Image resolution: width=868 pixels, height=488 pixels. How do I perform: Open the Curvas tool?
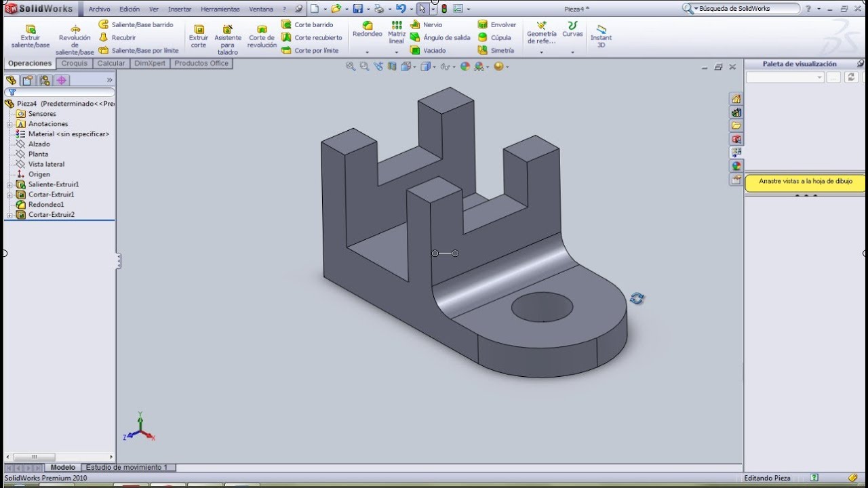pos(572,29)
